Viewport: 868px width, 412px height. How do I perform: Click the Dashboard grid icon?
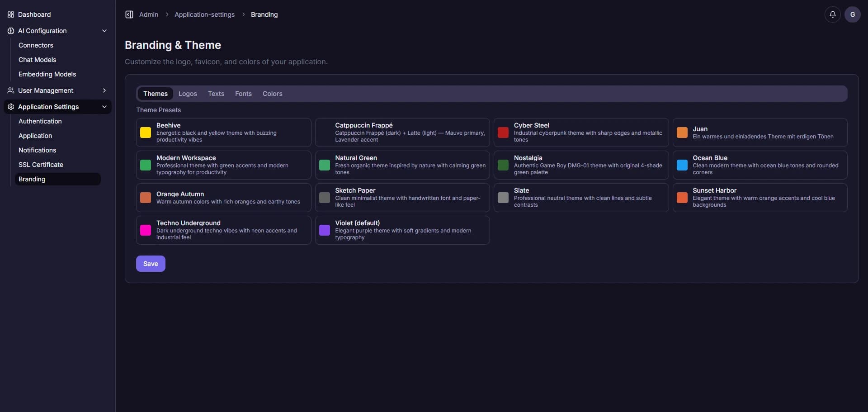click(10, 14)
